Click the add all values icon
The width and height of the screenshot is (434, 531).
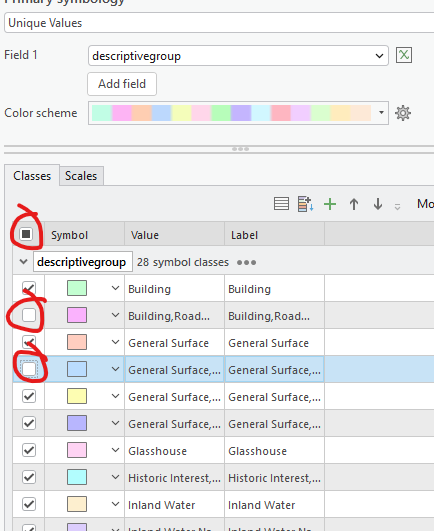click(x=305, y=204)
